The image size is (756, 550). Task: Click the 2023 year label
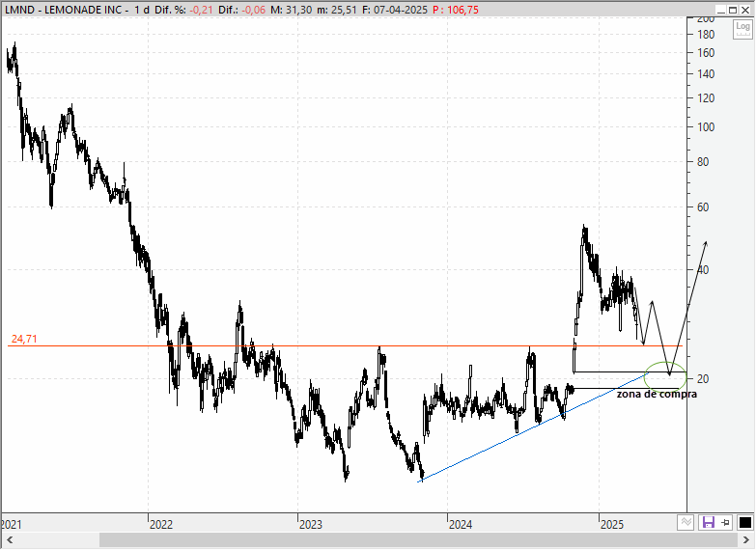click(311, 525)
